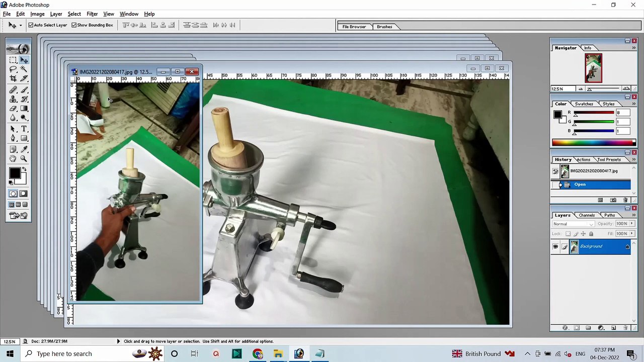
Task: Click the Navigator image thumbnail
Action: click(593, 68)
